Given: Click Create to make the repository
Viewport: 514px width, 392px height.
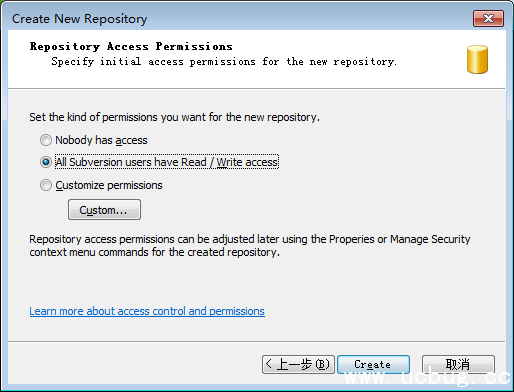Looking at the screenshot, I should pyautogui.click(x=373, y=364).
